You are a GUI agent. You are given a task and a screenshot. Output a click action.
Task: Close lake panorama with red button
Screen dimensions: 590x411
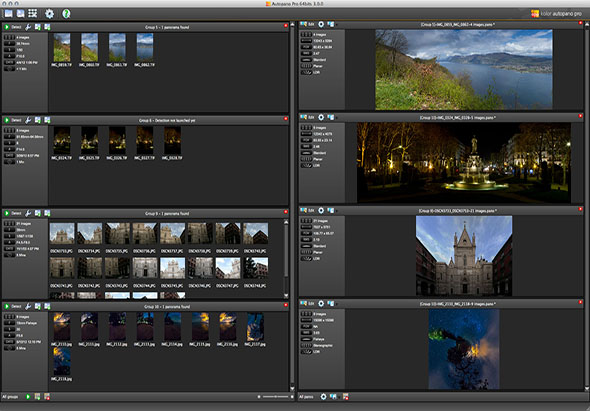point(581,23)
